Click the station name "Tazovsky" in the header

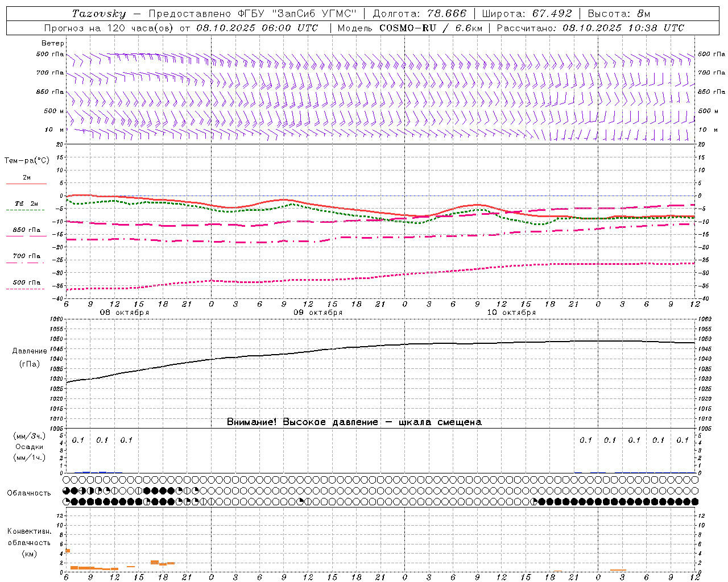[x=98, y=14]
